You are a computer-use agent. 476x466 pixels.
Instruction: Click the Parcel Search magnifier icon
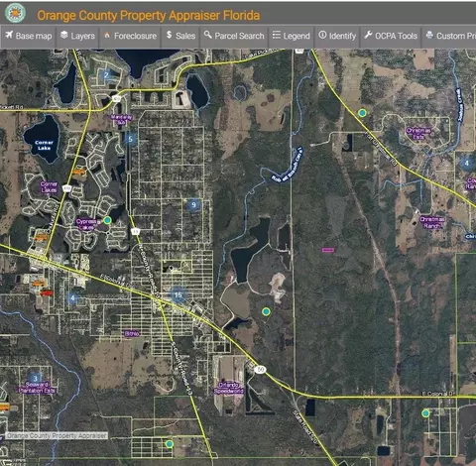coord(207,35)
